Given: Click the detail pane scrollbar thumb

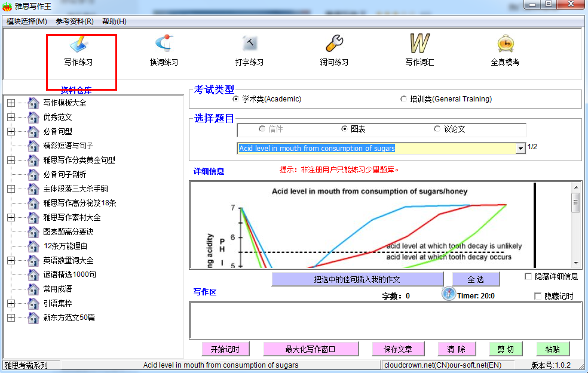Looking at the screenshot, I should pyautogui.click(x=575, y=202).
